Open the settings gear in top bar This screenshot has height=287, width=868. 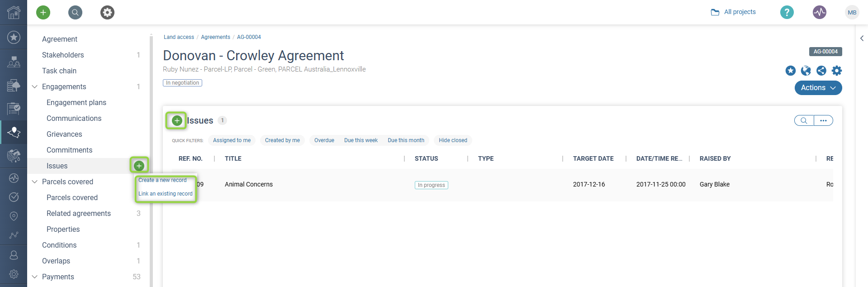pyautogui.click(x=107, y=12)
